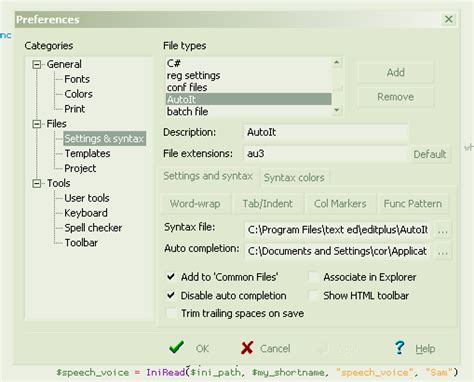Select Settings & syntax category
474x382 pixels.
pyautogui.click(x=104, y=138)
